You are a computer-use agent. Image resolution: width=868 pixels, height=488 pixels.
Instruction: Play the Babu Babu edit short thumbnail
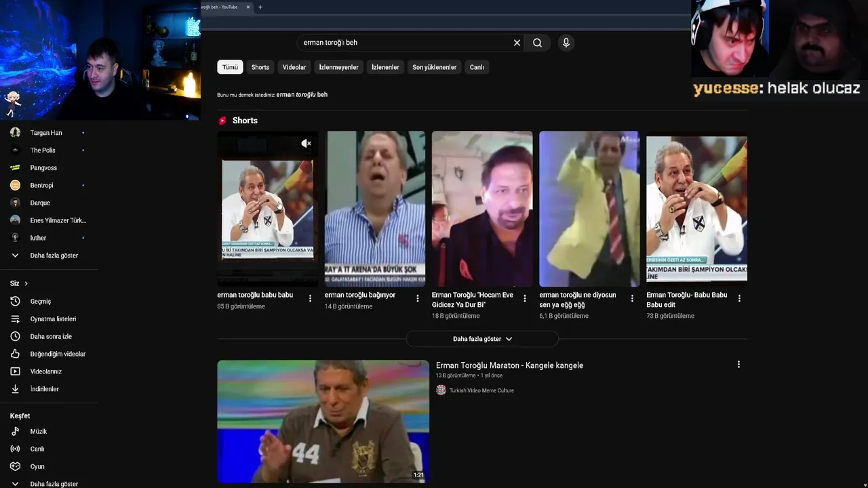click(696, 209)
